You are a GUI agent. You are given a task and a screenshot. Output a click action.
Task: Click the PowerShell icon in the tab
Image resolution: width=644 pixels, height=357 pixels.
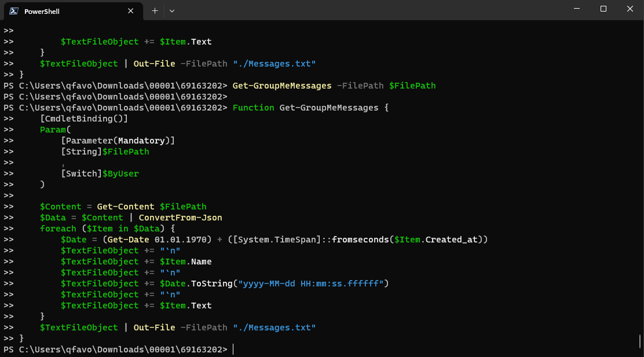coord(13,11)
